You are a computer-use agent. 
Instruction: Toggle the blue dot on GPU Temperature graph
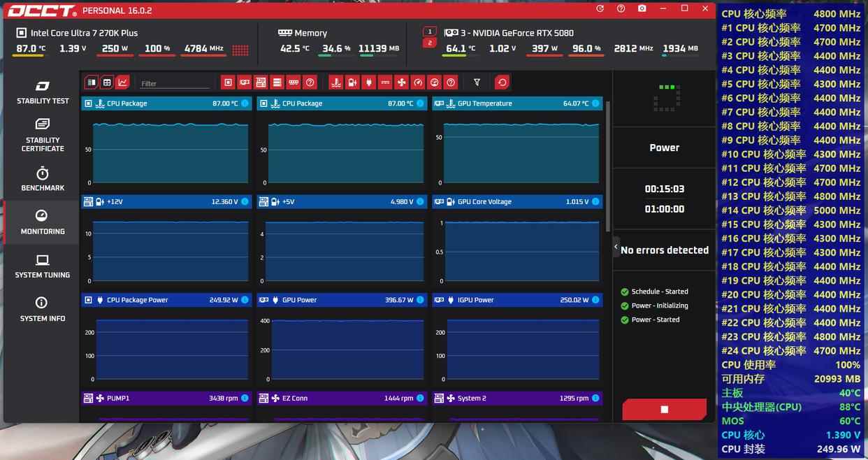click(595, 103)
